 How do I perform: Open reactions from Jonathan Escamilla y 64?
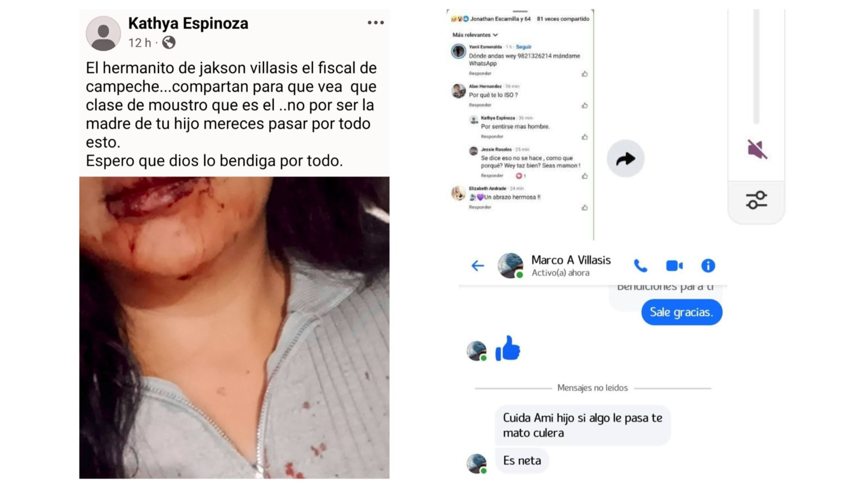(x=491, y=19)
